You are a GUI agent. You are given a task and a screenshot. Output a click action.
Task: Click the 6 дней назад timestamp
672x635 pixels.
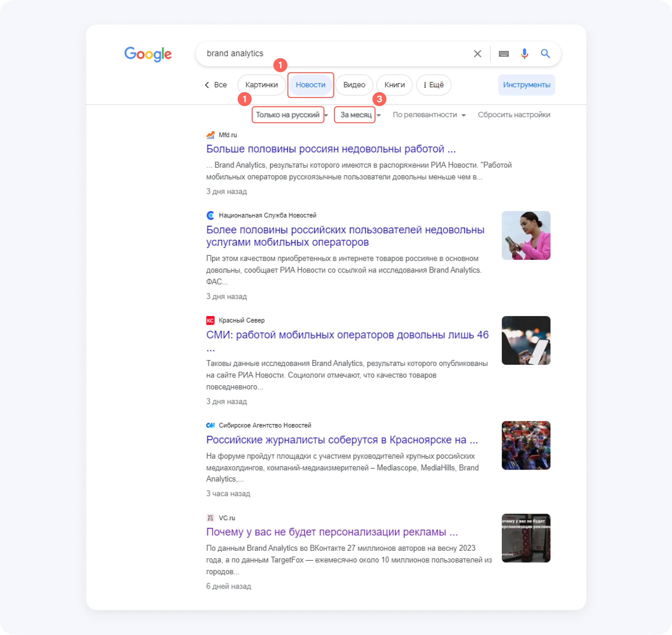point(228,586)
